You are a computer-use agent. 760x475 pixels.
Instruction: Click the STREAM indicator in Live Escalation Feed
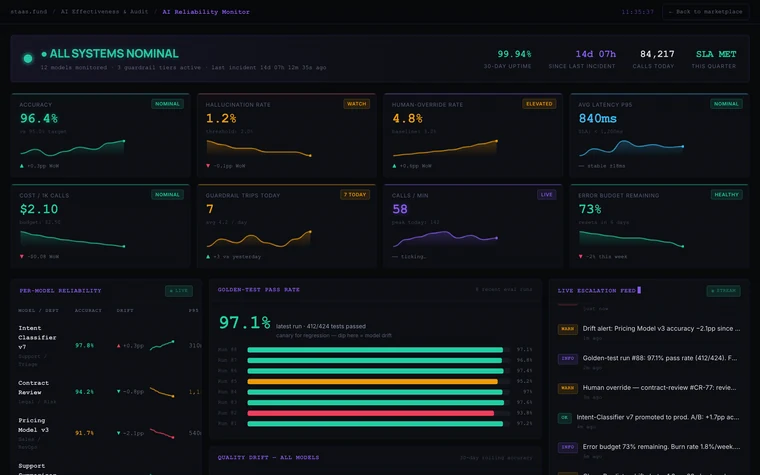tap(724, 291)
